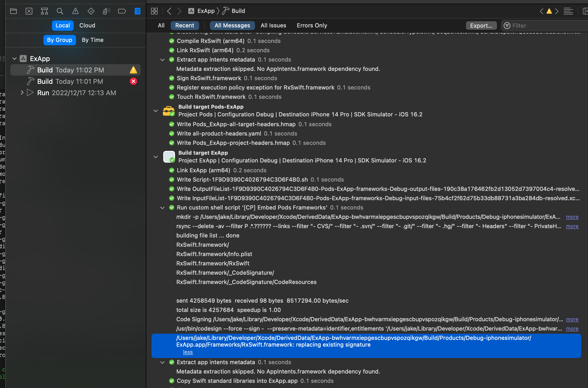Open the Test navigator diamond icon
The height and width of the screenshot is (388, 588).
[91, 11]
